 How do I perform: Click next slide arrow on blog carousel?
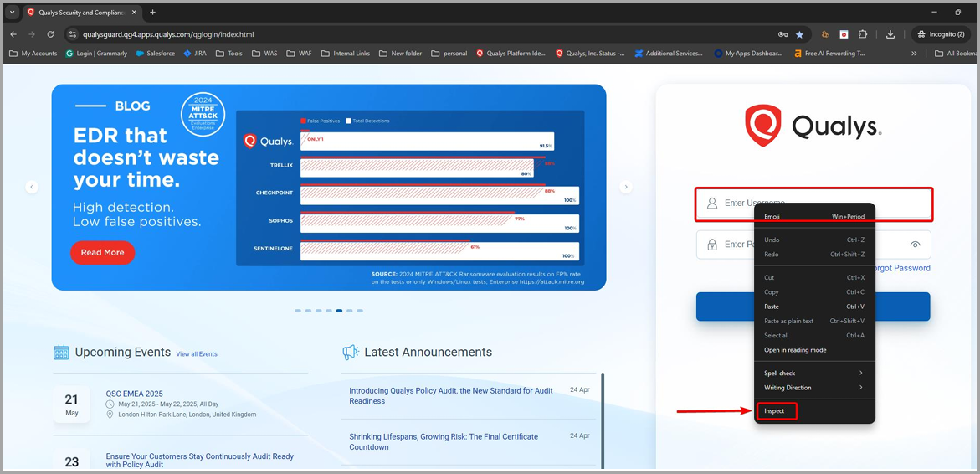coord(626,187)
